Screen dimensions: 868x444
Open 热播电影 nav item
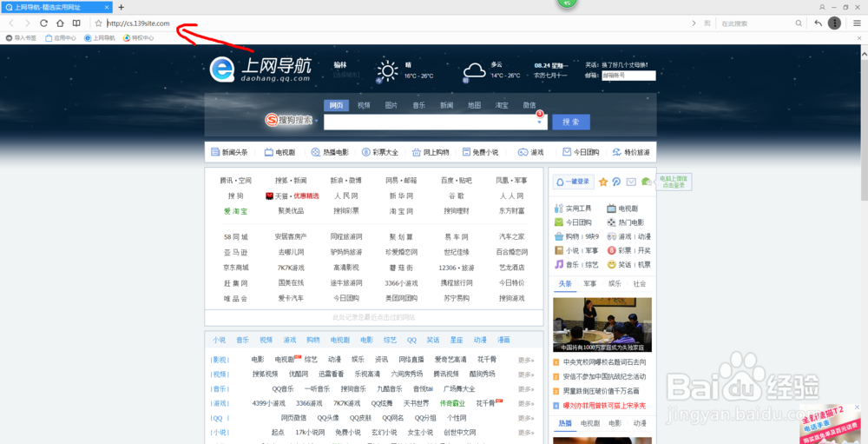click(x=330, y=152)
